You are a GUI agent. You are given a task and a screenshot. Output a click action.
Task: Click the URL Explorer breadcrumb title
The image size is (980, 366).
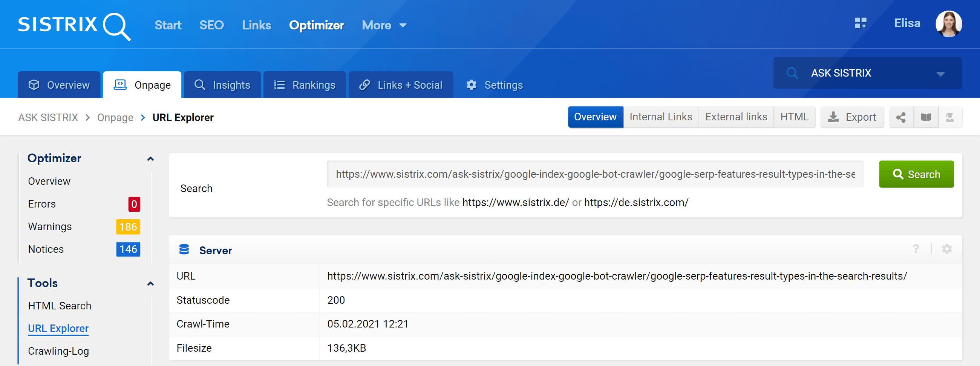(183, 118)
